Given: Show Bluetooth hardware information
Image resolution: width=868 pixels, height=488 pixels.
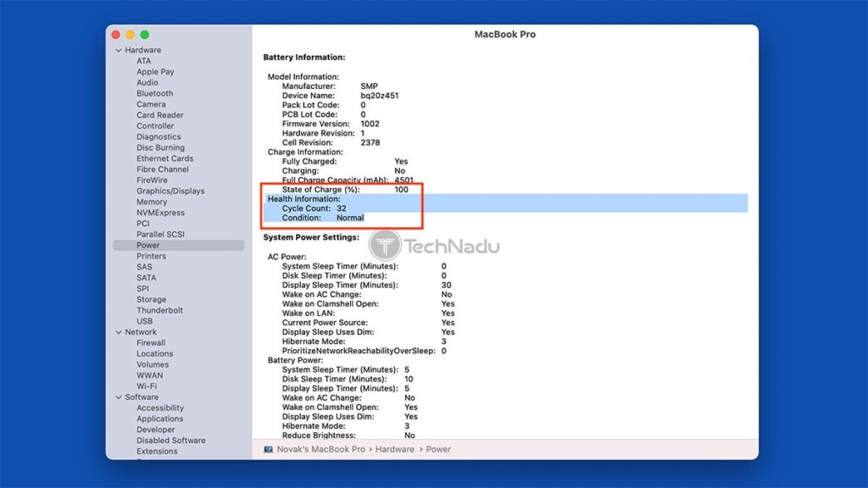Looking at the screenshot, I should [x=155, y=93].
